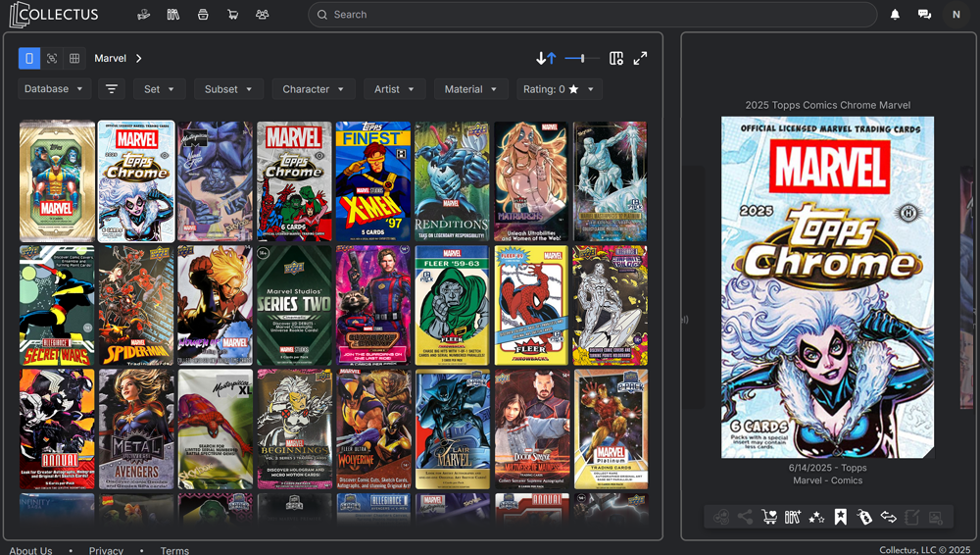Click the three-stars rating icon
Image resolution: width=980 pixels, height=555 pixels.
point(816,517)
